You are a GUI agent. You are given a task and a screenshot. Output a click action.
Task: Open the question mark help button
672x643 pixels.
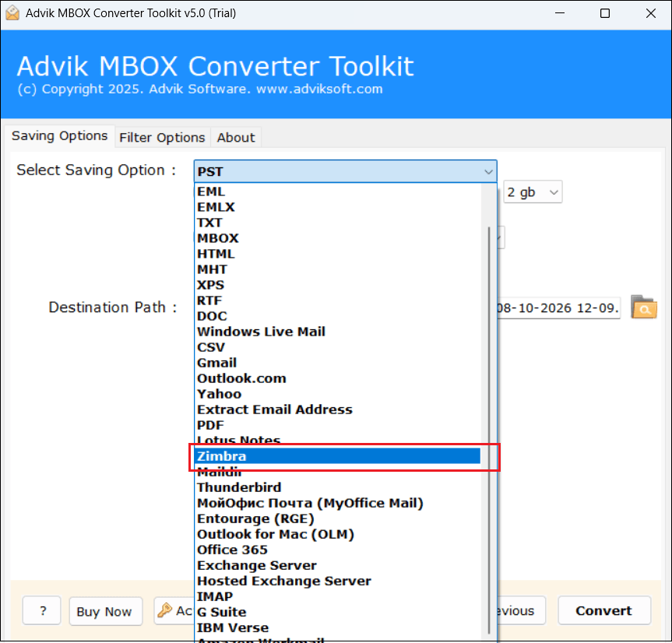(x=42, y=610)
